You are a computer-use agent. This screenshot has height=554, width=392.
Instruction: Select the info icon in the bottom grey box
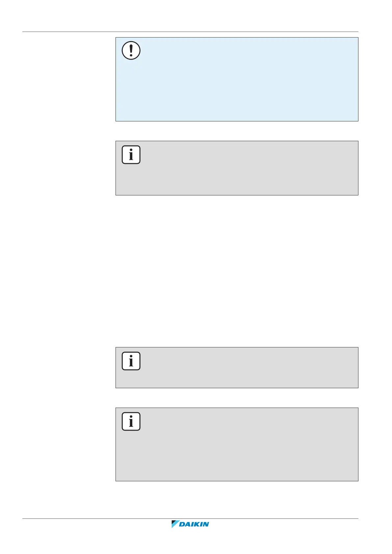click(131, 421)
